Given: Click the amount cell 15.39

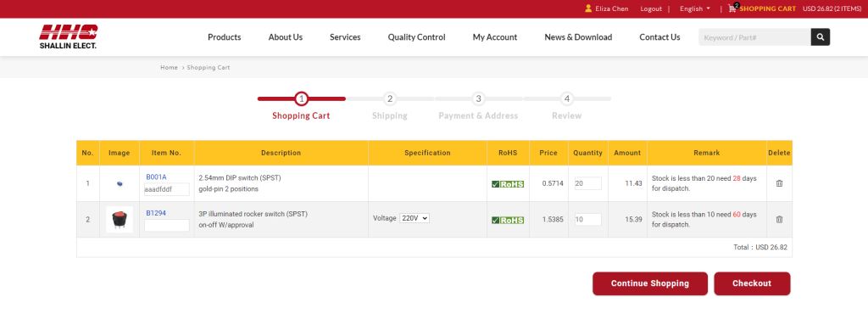Looking at the screenshot, I should tap(633, 219).
